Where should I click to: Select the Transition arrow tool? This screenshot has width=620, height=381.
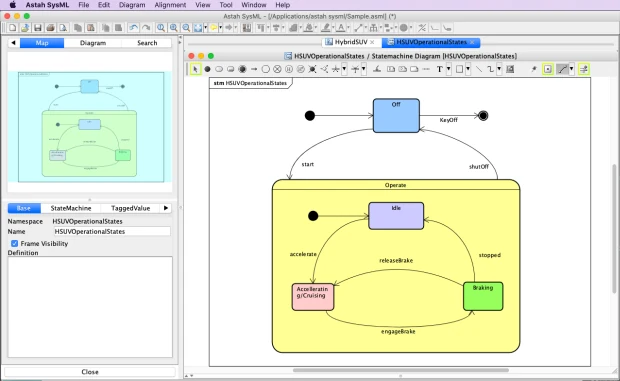pos(254,69)
